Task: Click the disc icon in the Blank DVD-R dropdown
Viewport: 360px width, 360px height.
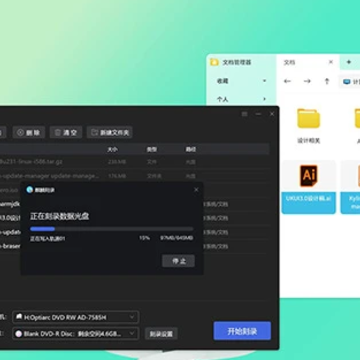Action: [x=19, y=333]
